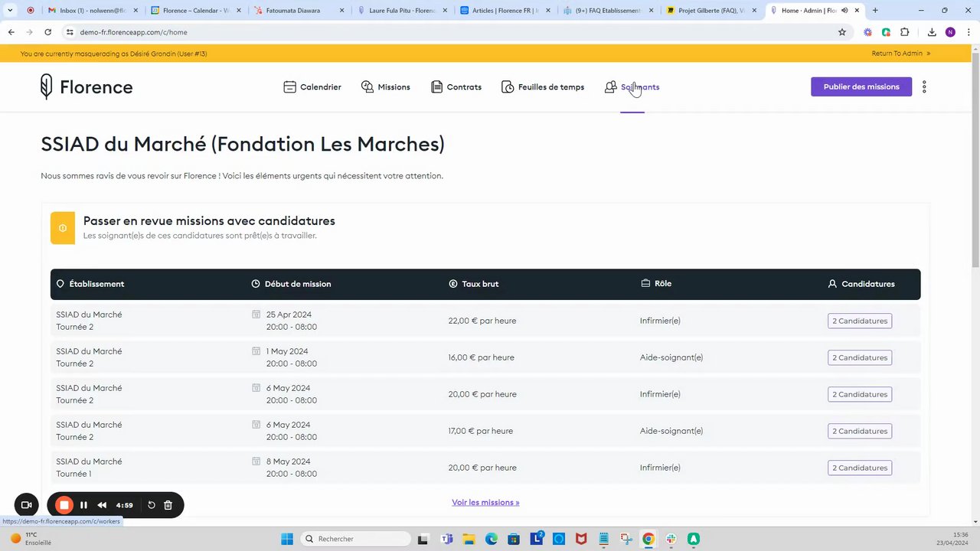This screenshot has height=551, width=980.
Task: Open File Explorer from the taskbar
Action: 469,539
